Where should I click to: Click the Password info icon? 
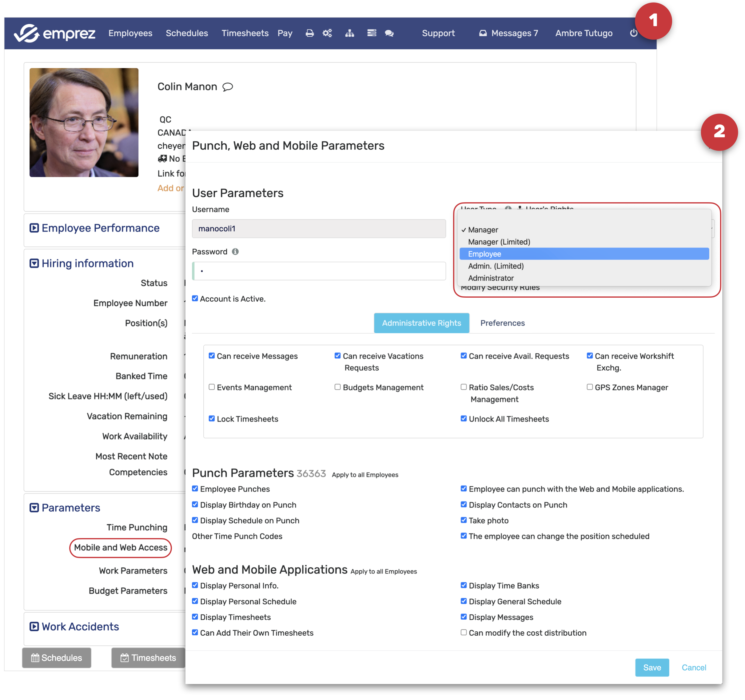pyautogui.click(x=235, y=251)
